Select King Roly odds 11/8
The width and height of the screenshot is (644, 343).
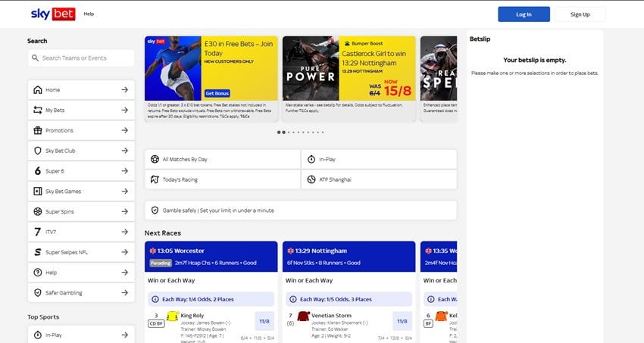264,321
